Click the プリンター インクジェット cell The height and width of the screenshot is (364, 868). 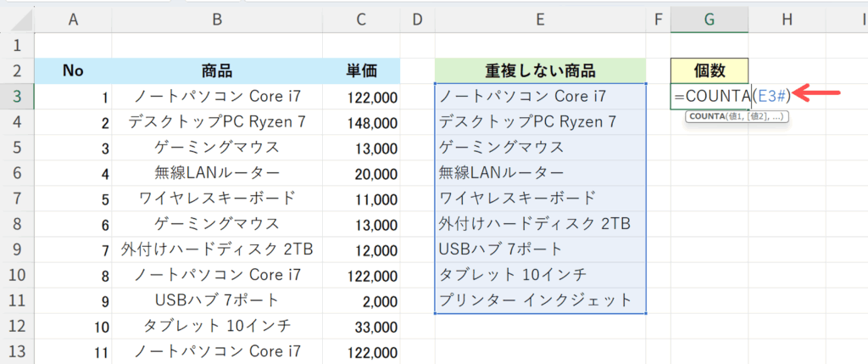point(536,300)
